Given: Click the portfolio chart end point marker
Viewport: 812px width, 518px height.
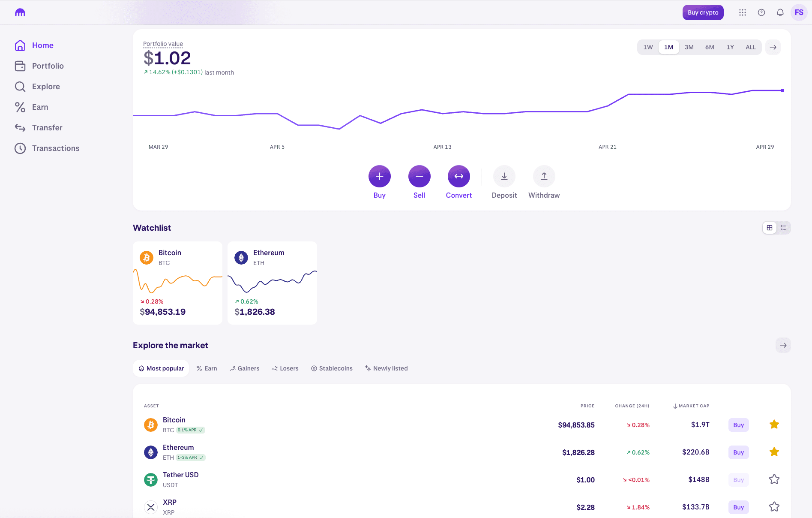Looking at the screenshot, I should coord(782,90).
